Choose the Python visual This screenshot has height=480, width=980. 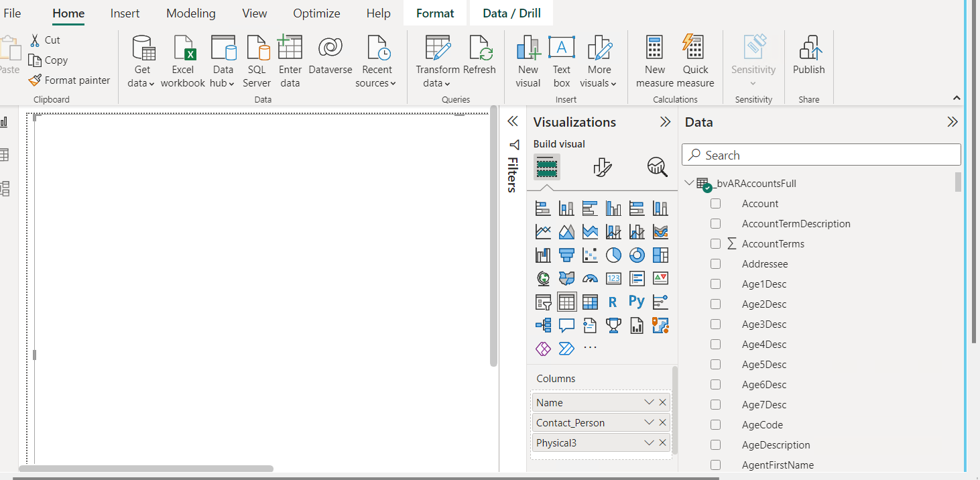point(637,302)
